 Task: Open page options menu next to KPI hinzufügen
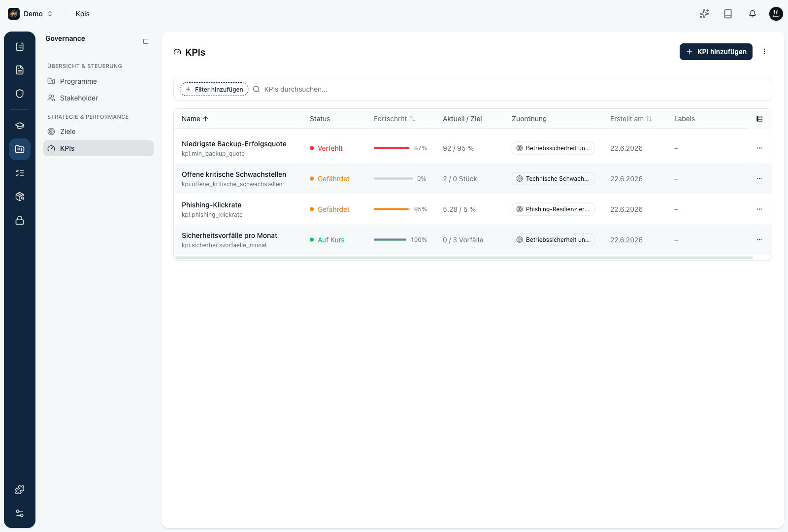(x=764, y=52)
